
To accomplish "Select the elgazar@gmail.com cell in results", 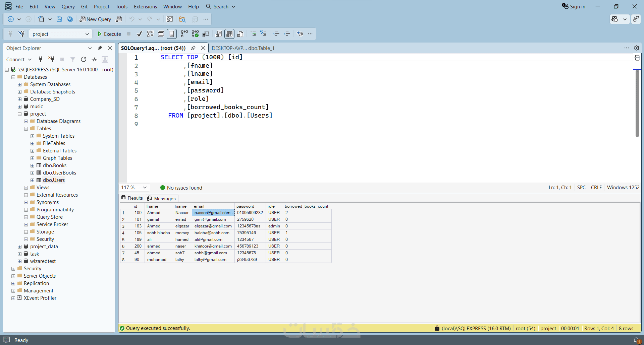I will [x=213, y=226].
